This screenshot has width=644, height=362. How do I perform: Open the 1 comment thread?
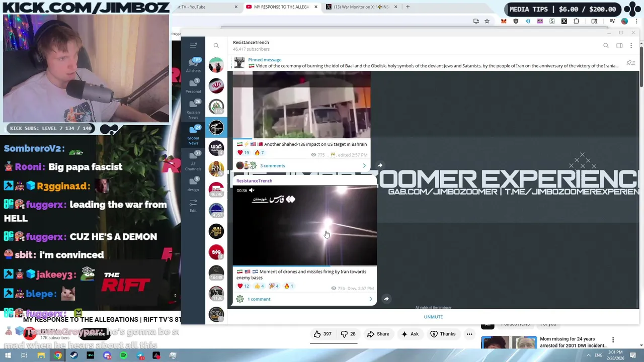pos(259,299)
